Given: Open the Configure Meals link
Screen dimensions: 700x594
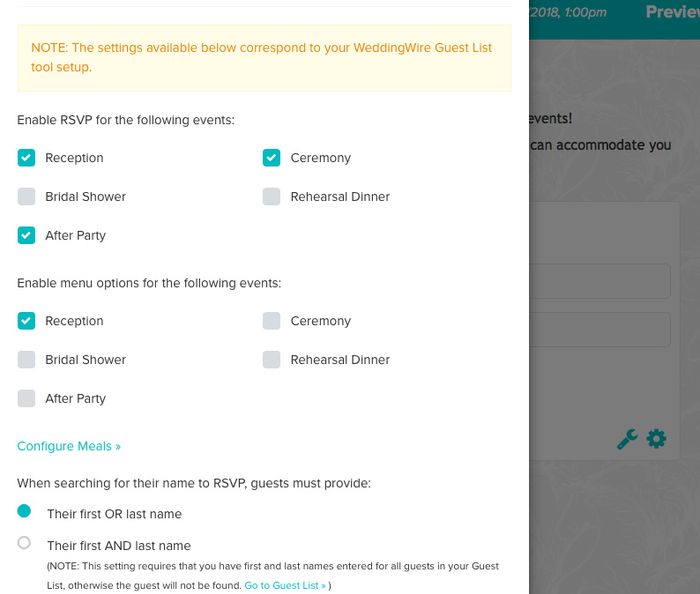Looking at the screenshot, I should (69, 446).
